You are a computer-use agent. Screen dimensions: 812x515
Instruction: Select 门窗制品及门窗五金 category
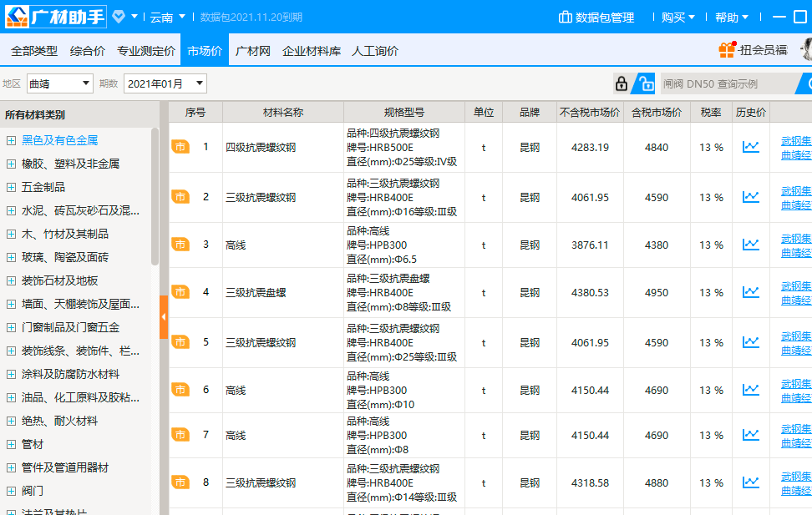70,328
